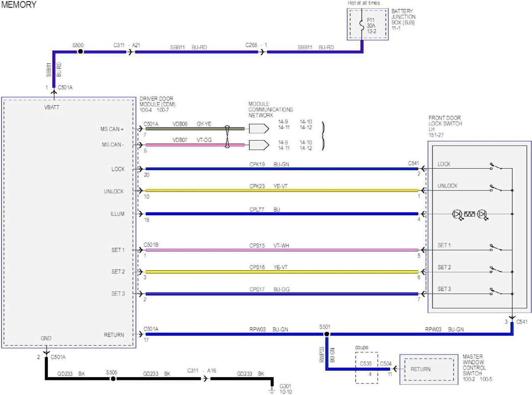The height and width of the screenshot is (395, 532).
Task: Click the C501B connector label
Action: (x=151, y=245)
